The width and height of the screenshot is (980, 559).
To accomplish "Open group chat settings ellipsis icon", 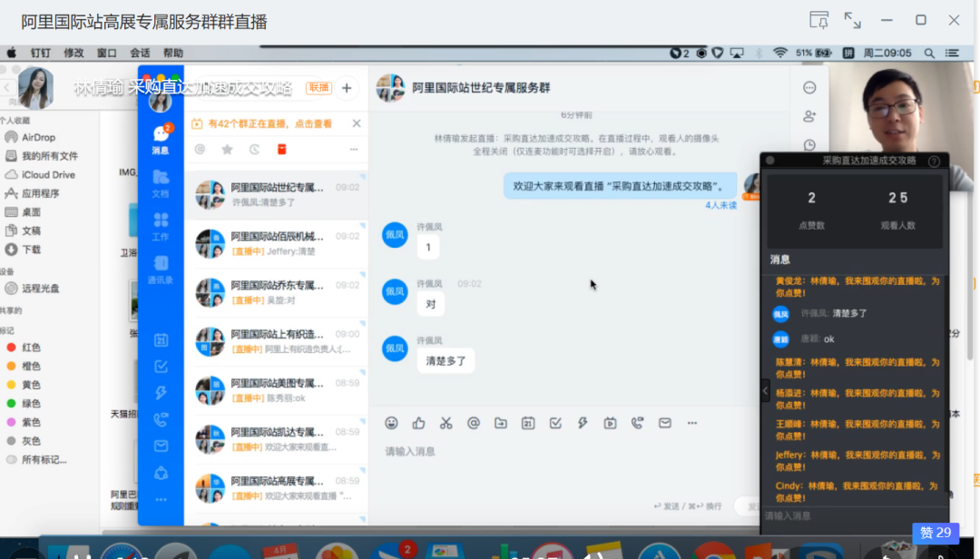I will click(x=809, y=87).
